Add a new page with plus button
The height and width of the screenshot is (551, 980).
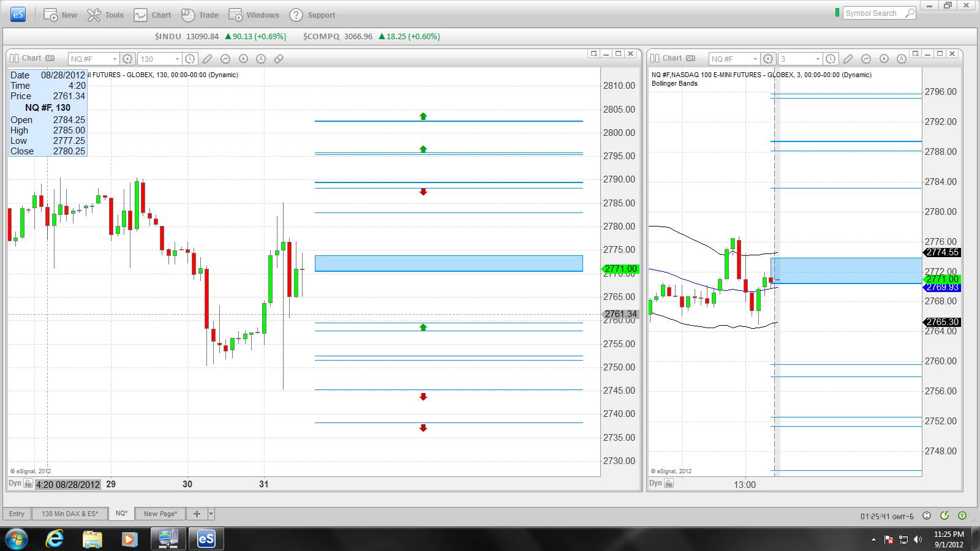197,514
